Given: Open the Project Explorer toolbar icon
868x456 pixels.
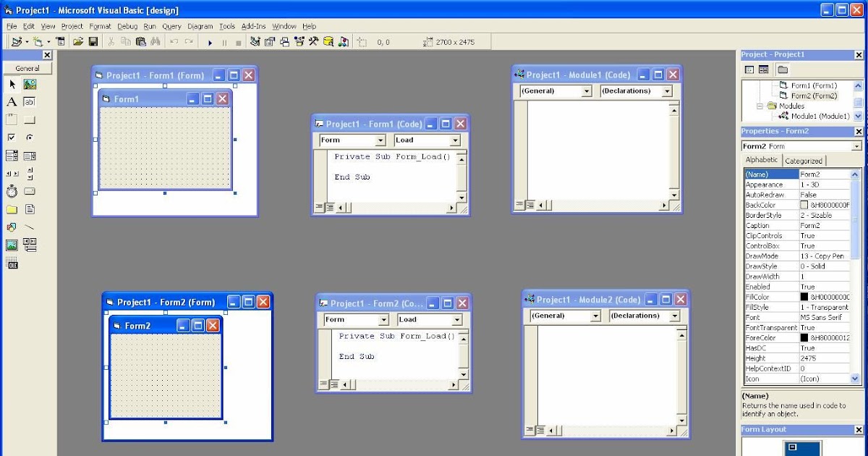Looking at the screenshot, I should pos(255,42).
